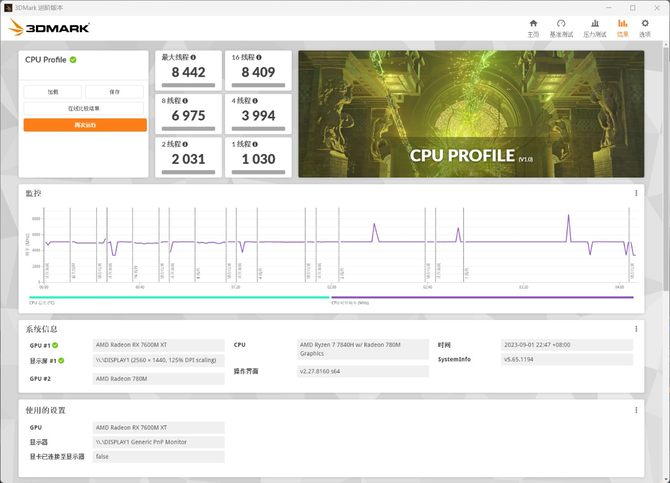The image size is (670, 483).
Task: Open the 监控 panel three-dot menu
Action: click(636, 193)
